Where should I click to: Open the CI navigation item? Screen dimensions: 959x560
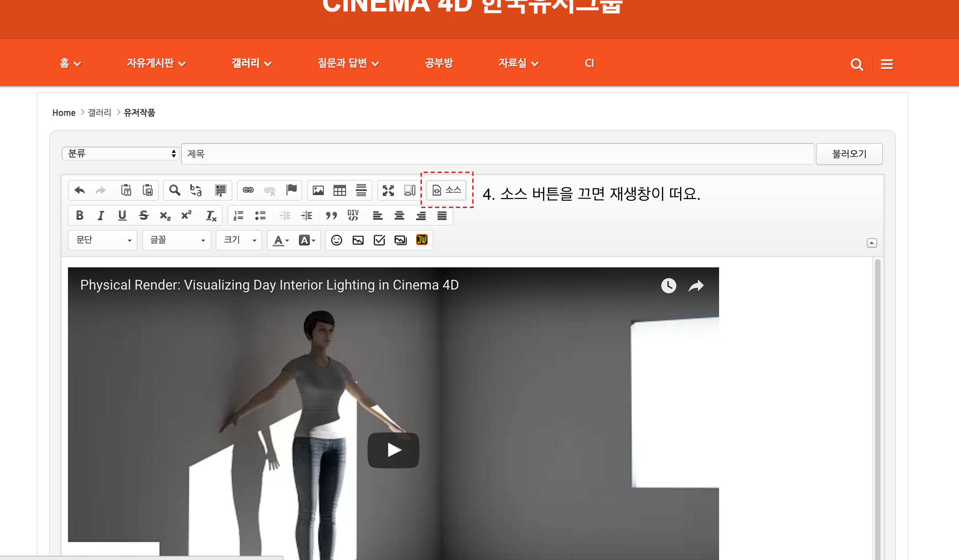pos(589,63)
